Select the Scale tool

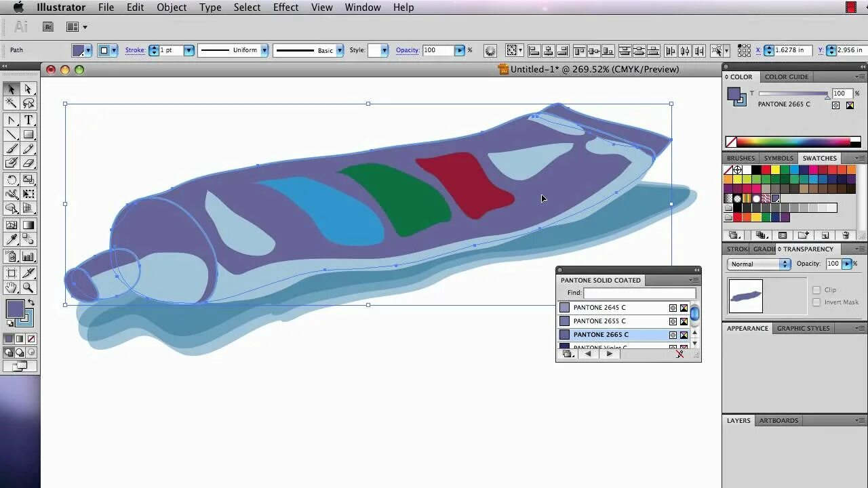click(28, 180)
